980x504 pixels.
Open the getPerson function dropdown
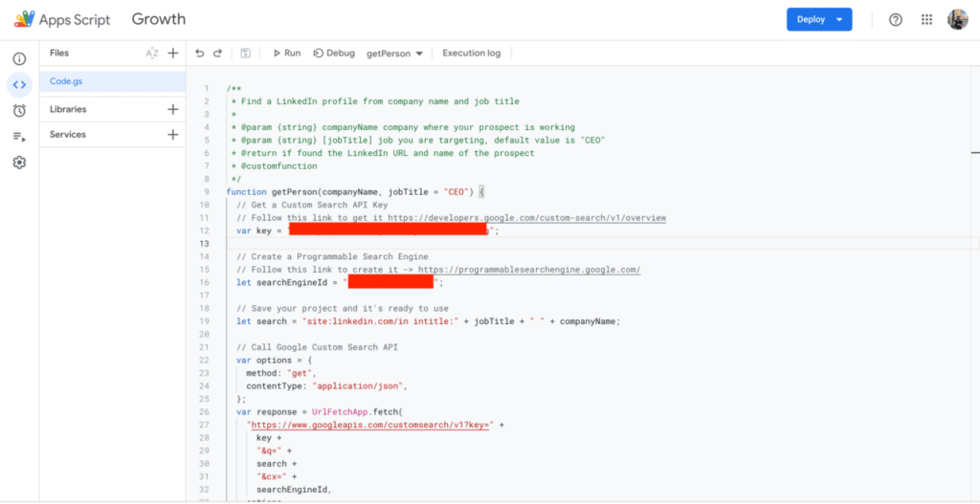394,54
